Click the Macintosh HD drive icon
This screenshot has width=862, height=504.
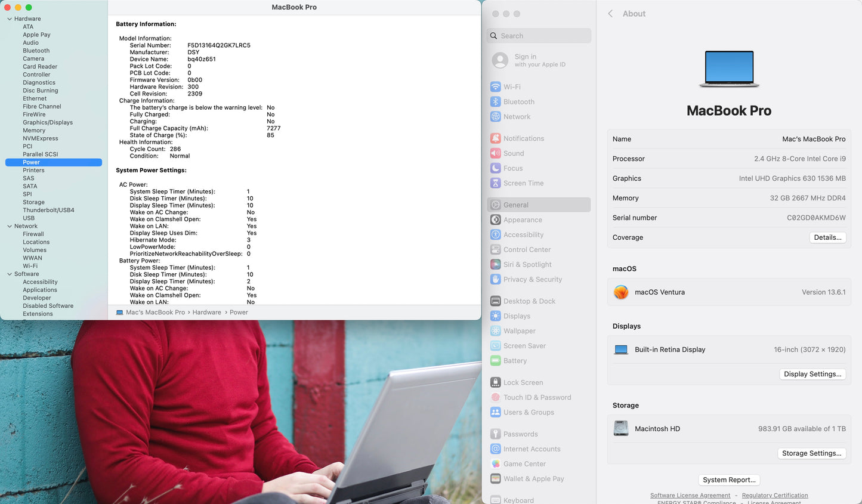pos(621,428)
